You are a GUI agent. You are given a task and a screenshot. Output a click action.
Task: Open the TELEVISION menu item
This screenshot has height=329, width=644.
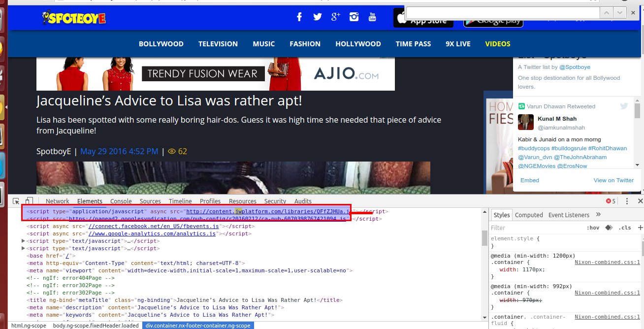(218, 44)
